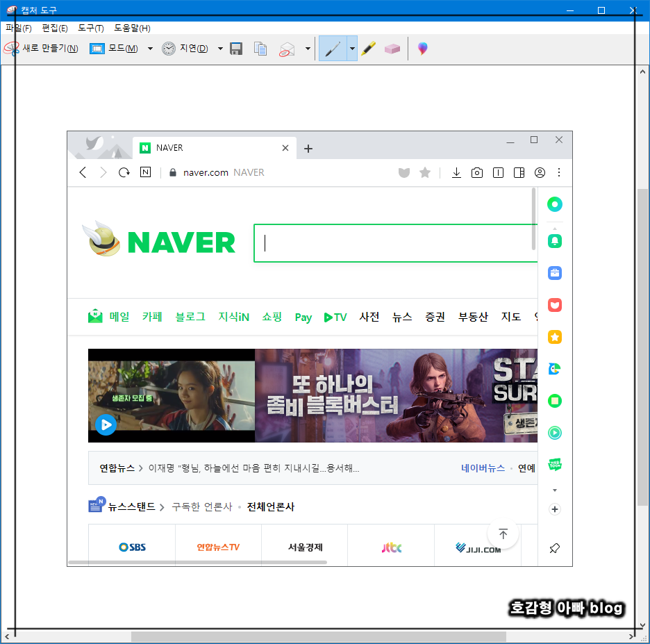Play the banner video with blue play button
This screenshot has width=650, height=644.
[x=106, y=424]
